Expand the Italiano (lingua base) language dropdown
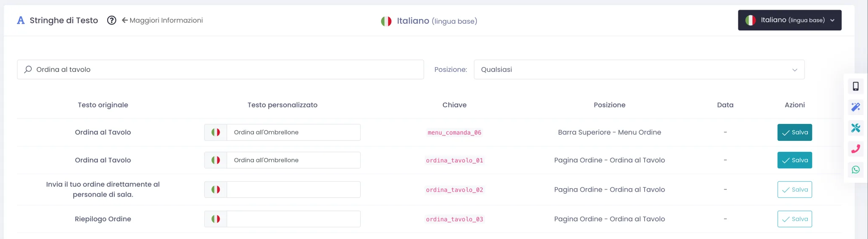This screenshot has height=239, width=868. click(x=790, y=20)
